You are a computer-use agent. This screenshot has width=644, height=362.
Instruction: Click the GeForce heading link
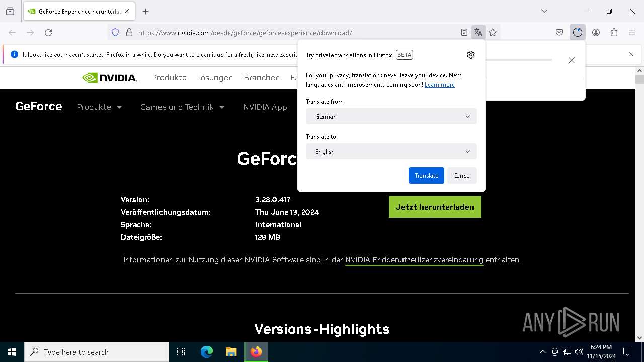click(39, 106)
